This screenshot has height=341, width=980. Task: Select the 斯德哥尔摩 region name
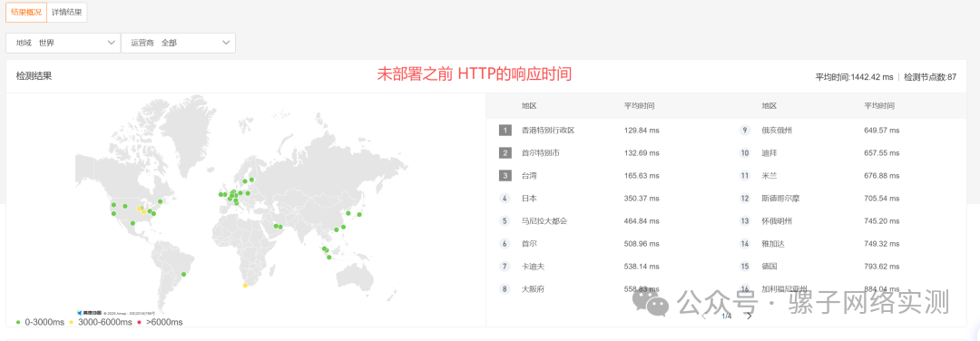coord(780,199)
